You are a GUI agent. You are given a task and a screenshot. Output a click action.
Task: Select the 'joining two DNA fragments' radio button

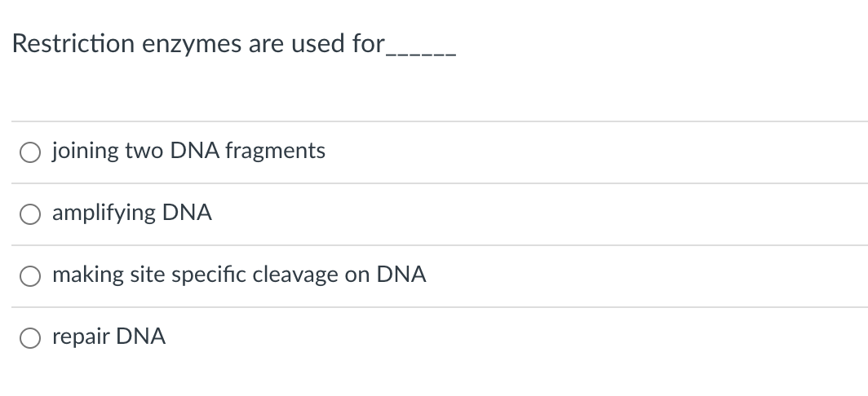coord(30,152)
